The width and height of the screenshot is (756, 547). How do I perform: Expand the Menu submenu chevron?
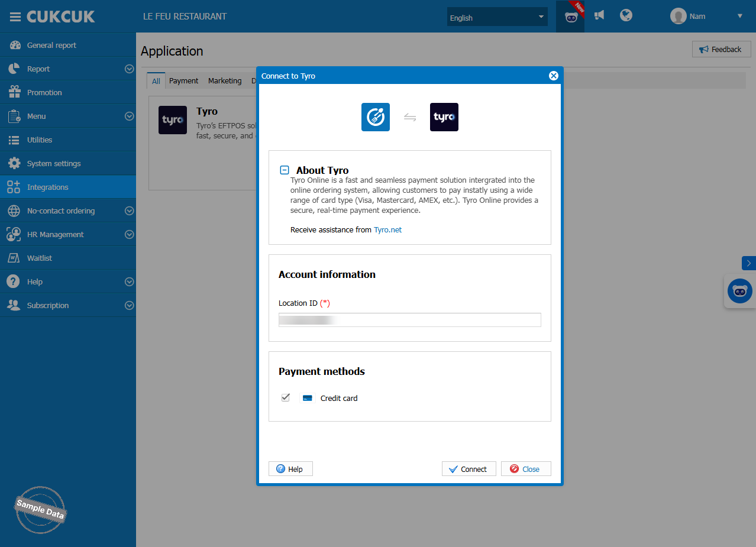130,116
